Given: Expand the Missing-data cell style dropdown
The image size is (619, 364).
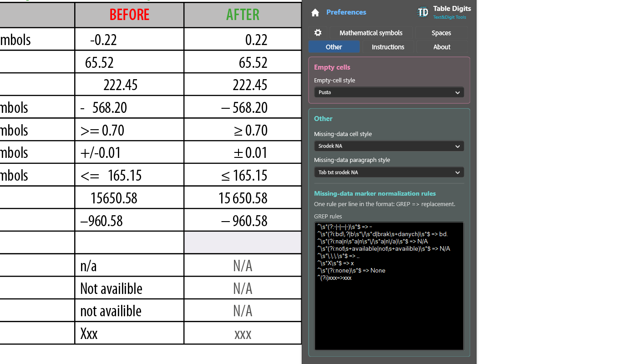Looking at the screenshot, I should (x=389, y=146).
